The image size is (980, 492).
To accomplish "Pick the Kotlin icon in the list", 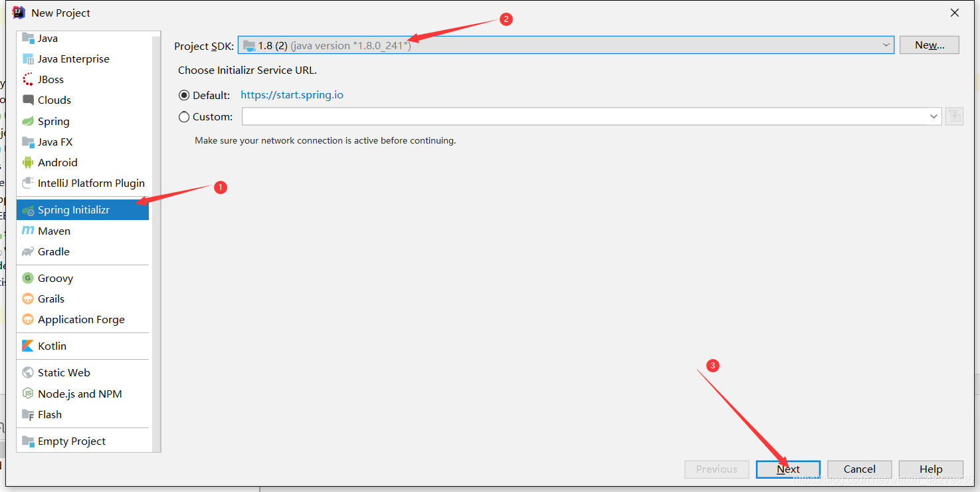I will click(x=28, y=346).
